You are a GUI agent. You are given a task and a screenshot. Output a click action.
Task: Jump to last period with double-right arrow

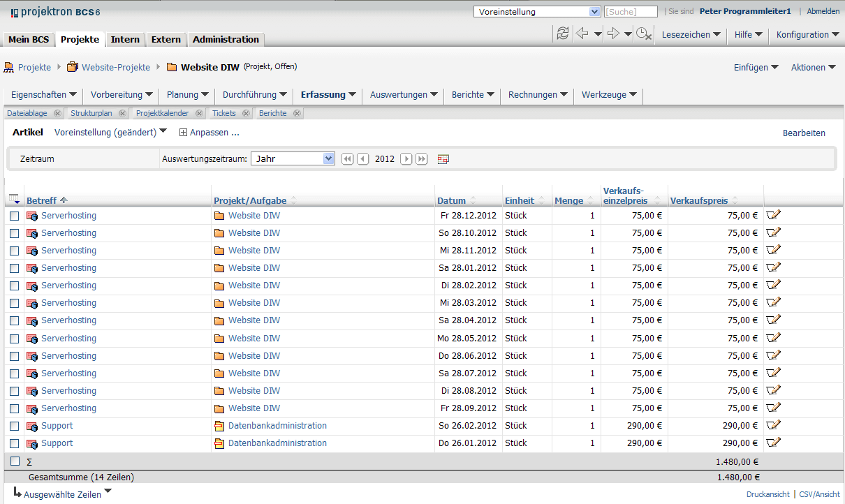422,159
